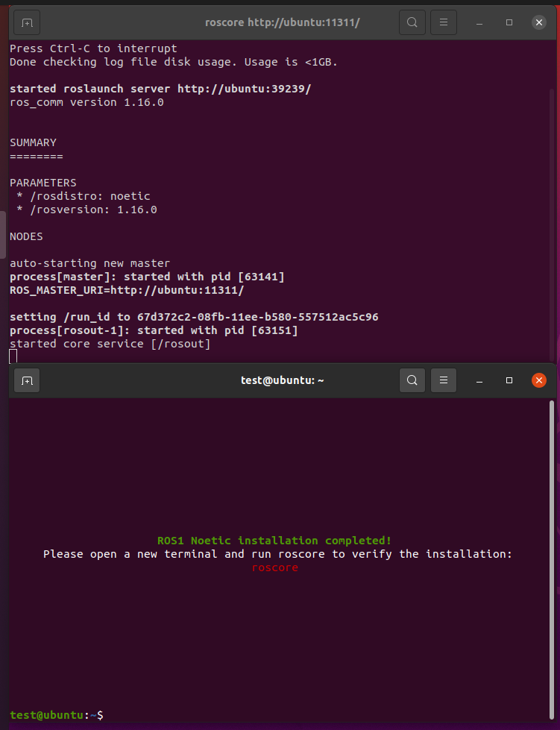Click 'Done checking log file disk usage' line

174,62
